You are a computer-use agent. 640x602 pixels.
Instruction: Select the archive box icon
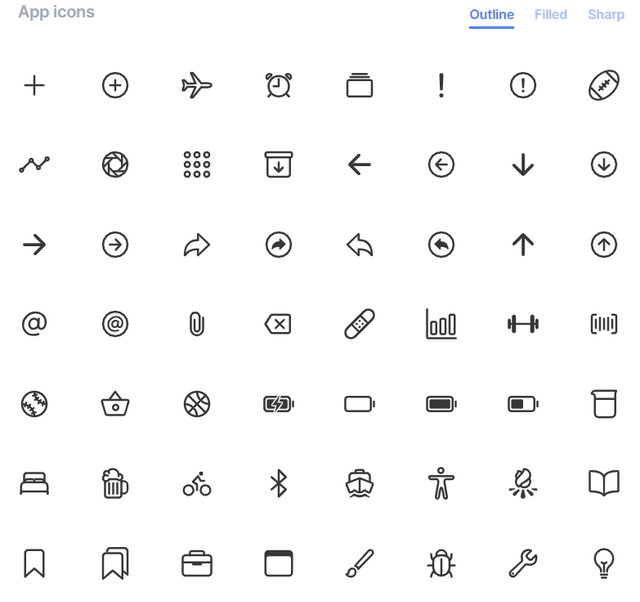[278, 165]
